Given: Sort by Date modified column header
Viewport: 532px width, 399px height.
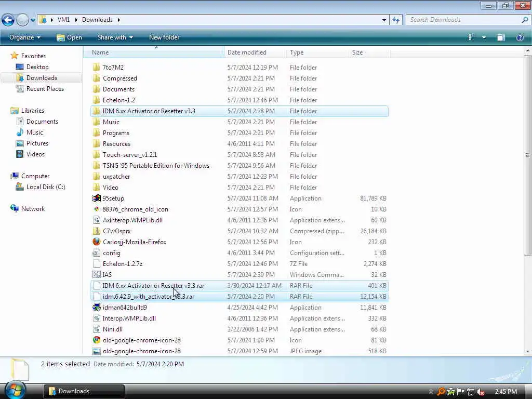Looking at the screenshot, I should [x=255, y=52].
